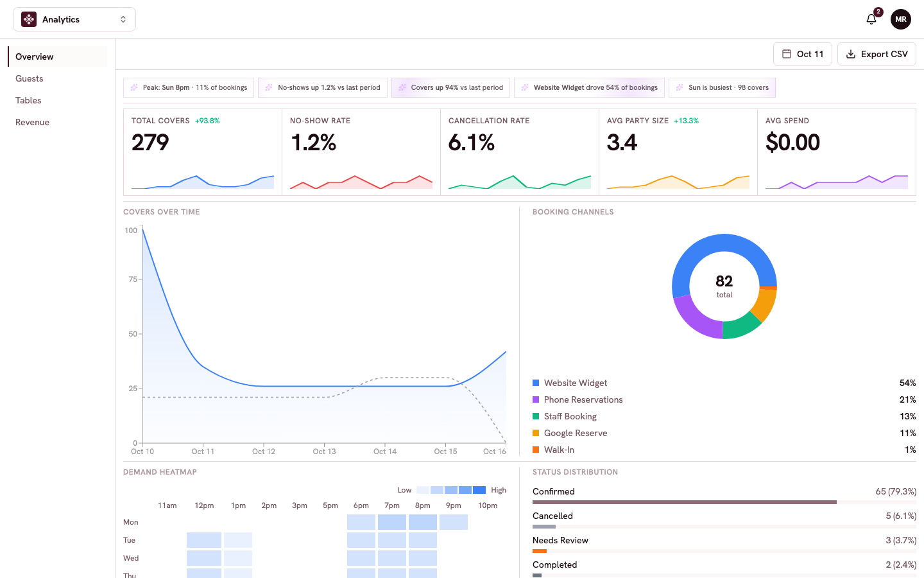Click the orange Walk-In legend swatch
The width and height of the screenshot is (924, 578).
[536, 450]
